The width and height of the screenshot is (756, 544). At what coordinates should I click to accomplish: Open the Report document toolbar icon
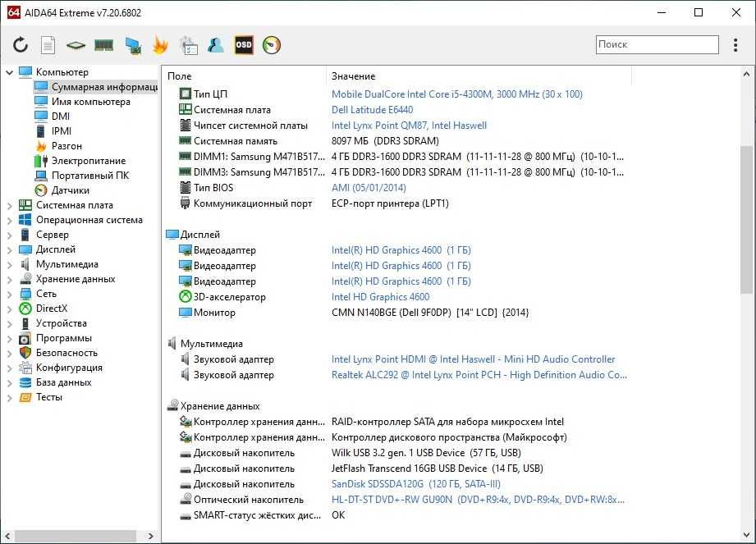[48, 45]
